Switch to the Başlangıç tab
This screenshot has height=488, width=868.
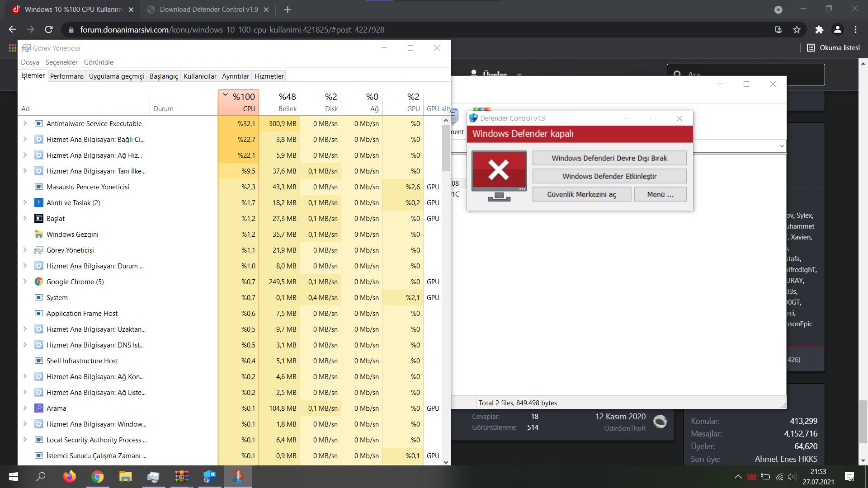click(x=164, y=76)
